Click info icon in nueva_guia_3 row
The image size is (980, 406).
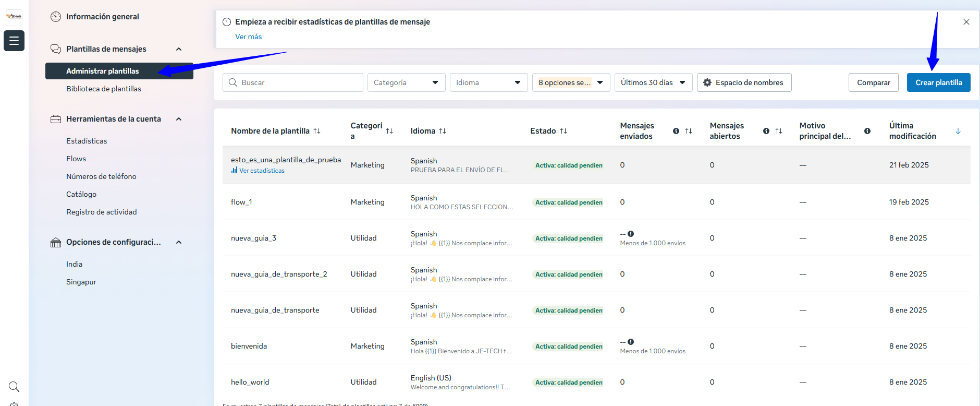[631, 234]
